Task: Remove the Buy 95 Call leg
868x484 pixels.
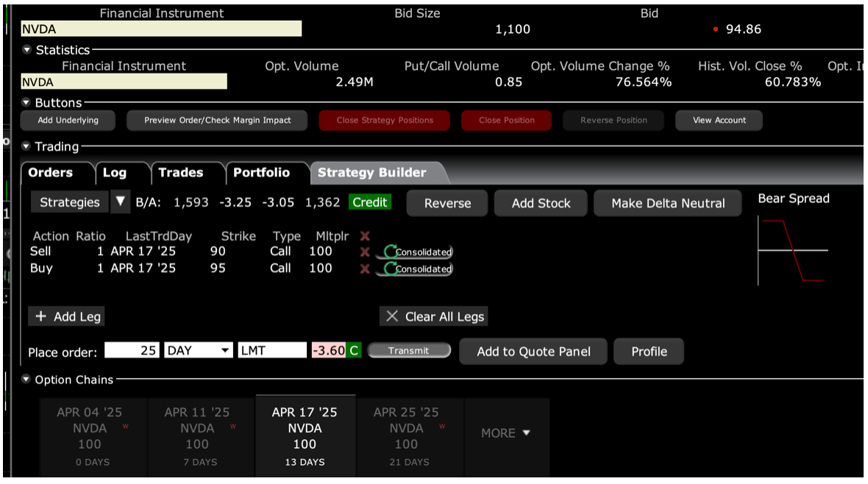Action: 365,268
